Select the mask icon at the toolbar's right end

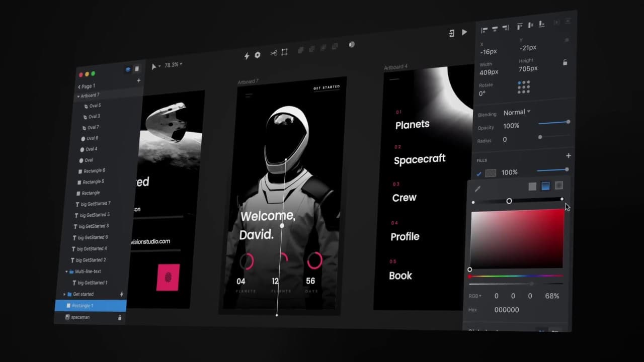tap(351, 44)
